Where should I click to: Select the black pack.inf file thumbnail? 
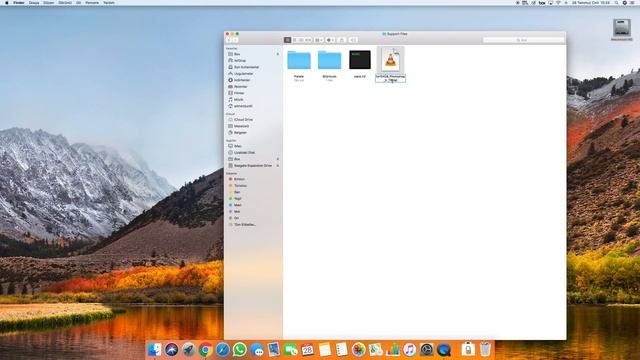coord(360,60)
